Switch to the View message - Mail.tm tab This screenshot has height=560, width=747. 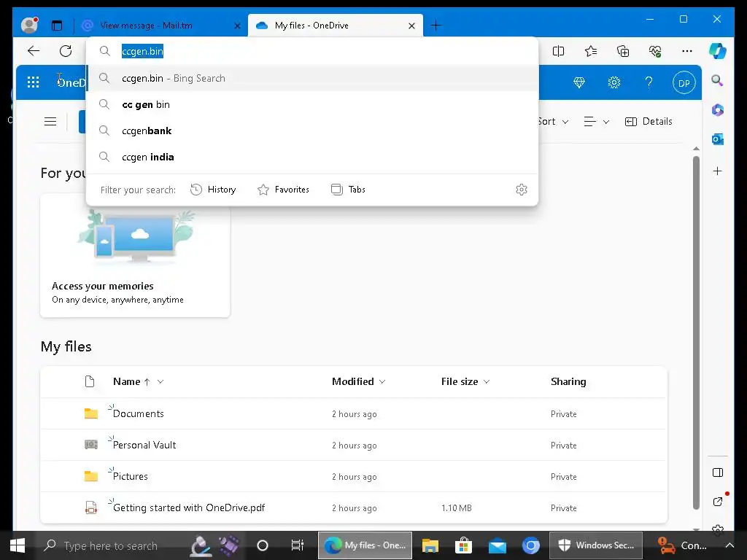[160, 26]
